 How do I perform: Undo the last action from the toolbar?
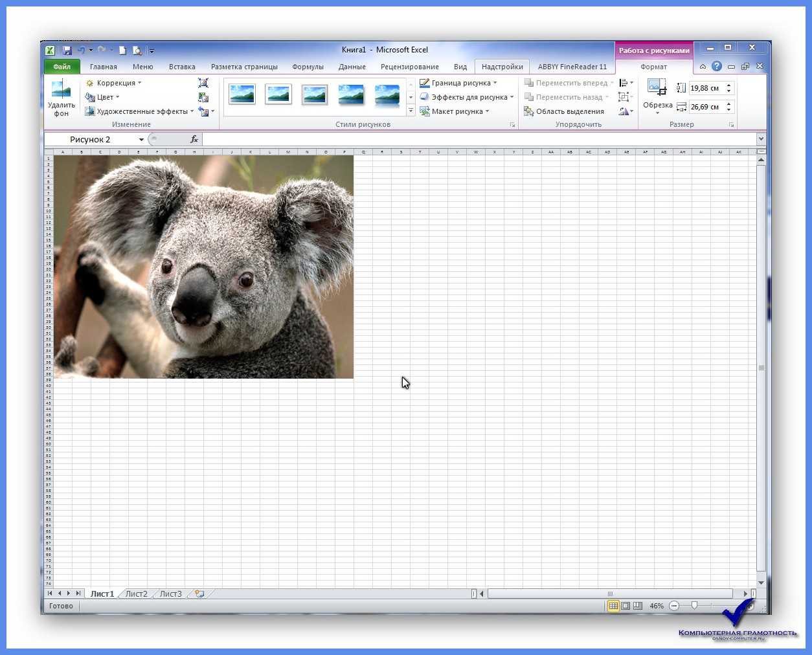coord(81,50)
